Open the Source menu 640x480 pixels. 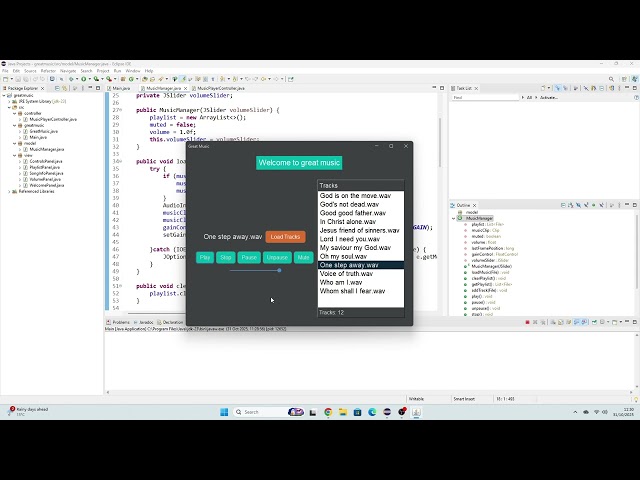30,71
